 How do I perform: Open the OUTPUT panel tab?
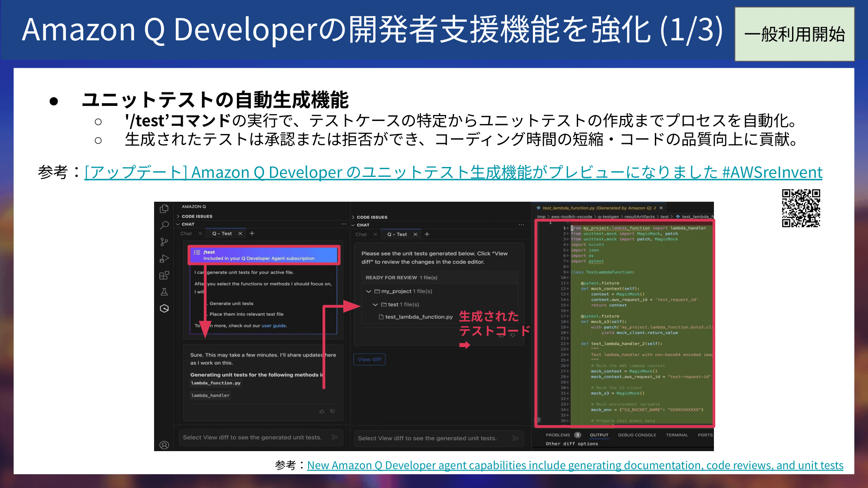(599, 435)
